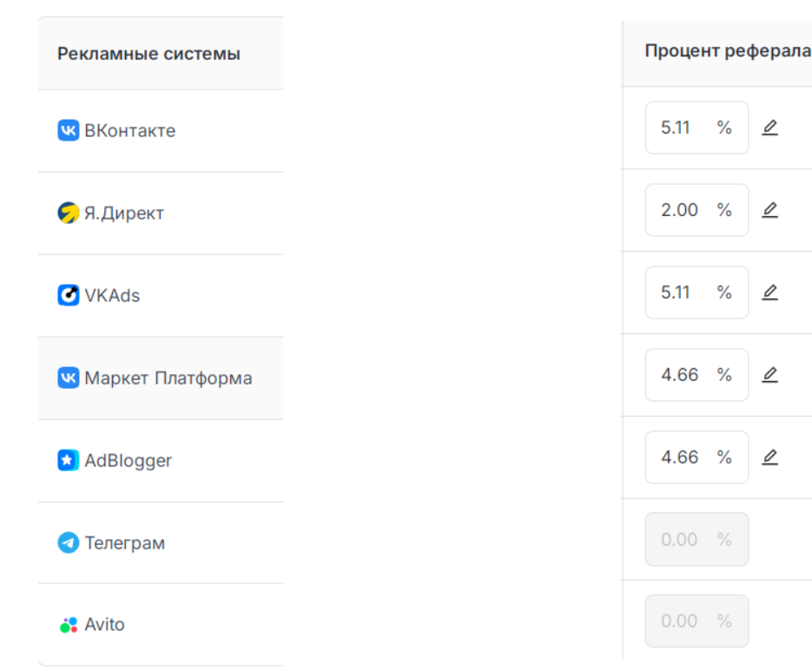Click the AdBlogger star icon
Image resolution: width=812 pixels, height=670 pixels.
[68, 461]
